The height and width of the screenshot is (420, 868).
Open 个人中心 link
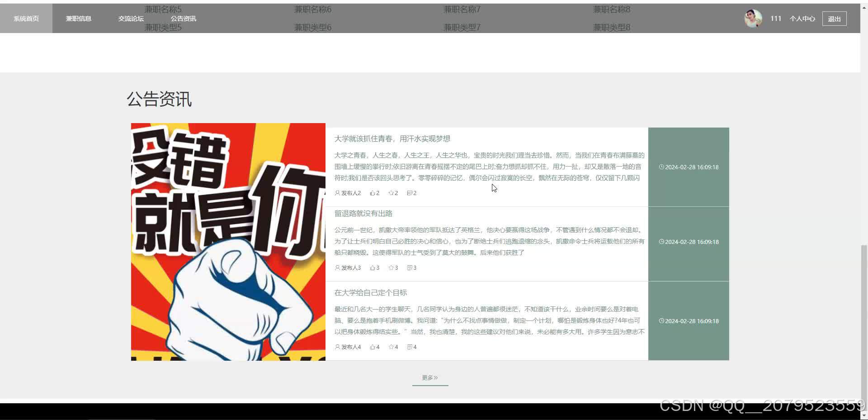(802, 19)
